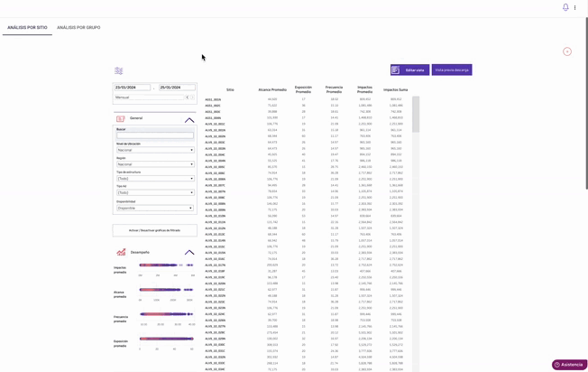Click the Editar vista button
Screen dimensions: 588x372
click(409, 70)
